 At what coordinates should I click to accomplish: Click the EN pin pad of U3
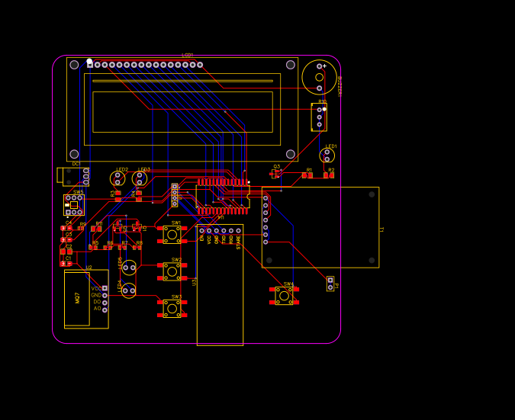click(201, 231)
